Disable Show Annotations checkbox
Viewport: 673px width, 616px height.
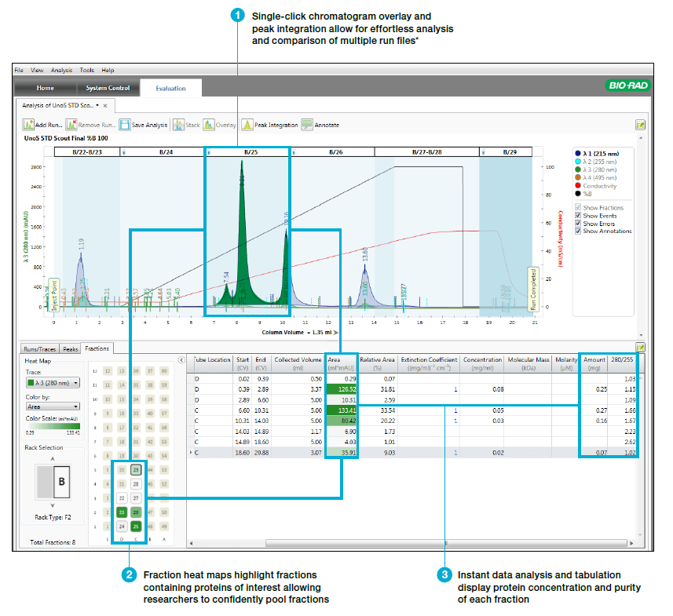[579, 231]
